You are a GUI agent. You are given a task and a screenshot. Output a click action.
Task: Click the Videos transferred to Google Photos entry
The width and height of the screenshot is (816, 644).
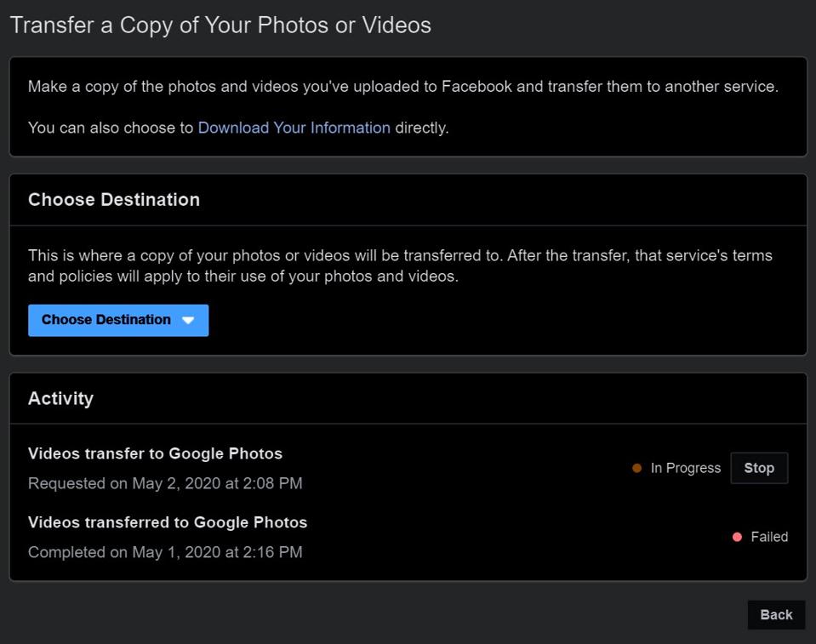168,522
